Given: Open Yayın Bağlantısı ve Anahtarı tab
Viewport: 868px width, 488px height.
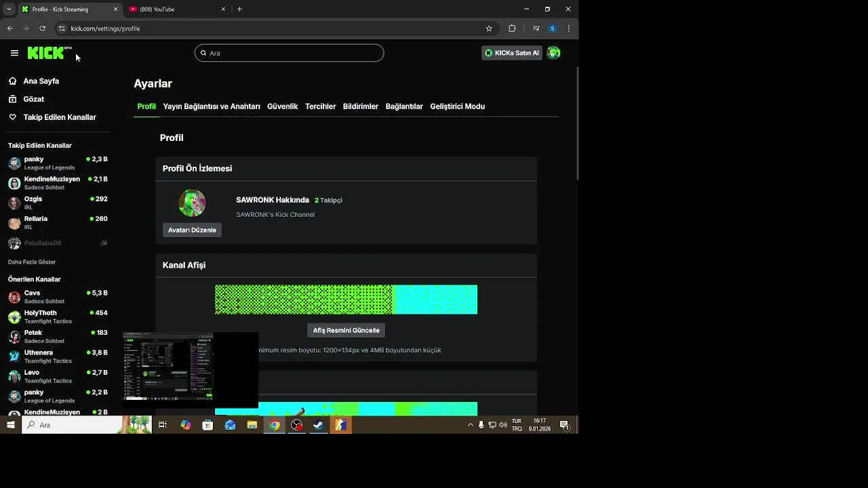Looking at the screenshot, I should coord(212,106).
